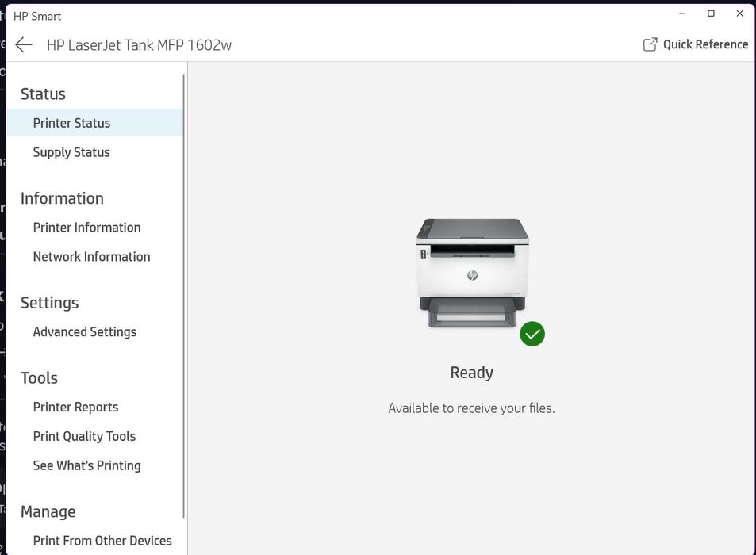
Task: Close the HP Smart window
Action: coord(739,13)
